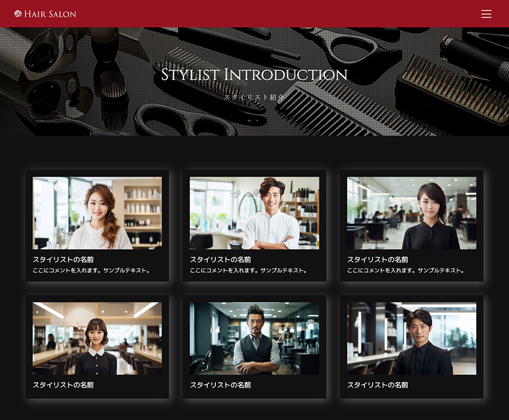Open photo of woman with long wavy hair
Image resolution: width=509 pixels, height=420 pixels.
[97, 213]
